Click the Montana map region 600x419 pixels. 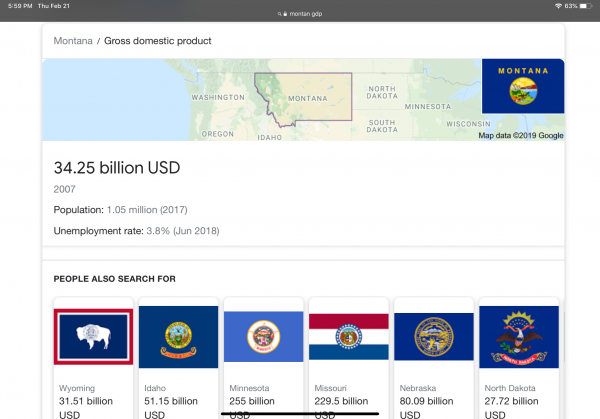tap(304, 97)
